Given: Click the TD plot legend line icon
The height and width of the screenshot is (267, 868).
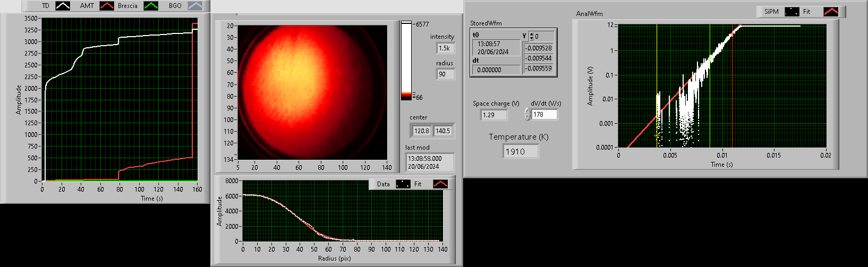Looking at the screenshot, I should click(x=63, y=6).
